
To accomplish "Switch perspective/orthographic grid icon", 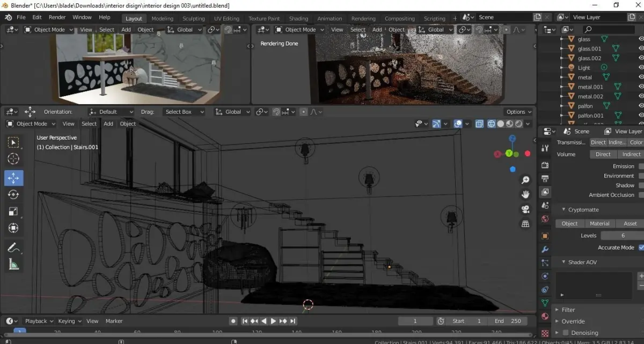I will click(x=525, y=223).
